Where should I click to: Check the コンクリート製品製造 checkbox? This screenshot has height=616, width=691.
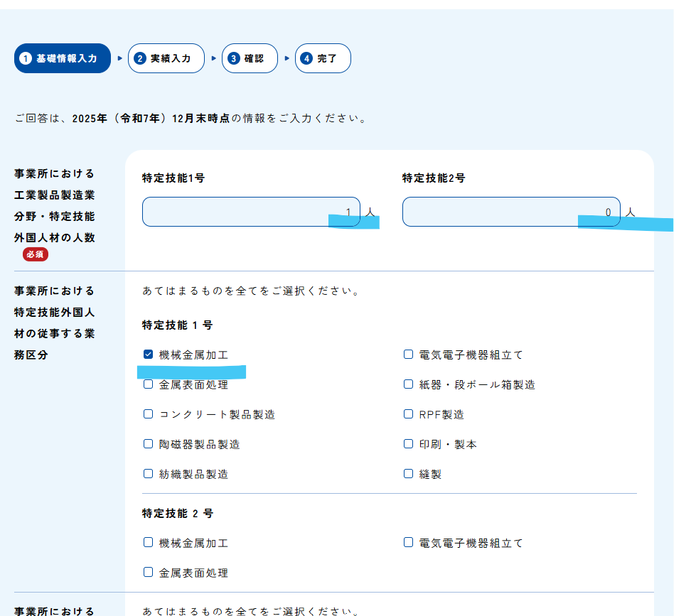click(x=149, y=414)
